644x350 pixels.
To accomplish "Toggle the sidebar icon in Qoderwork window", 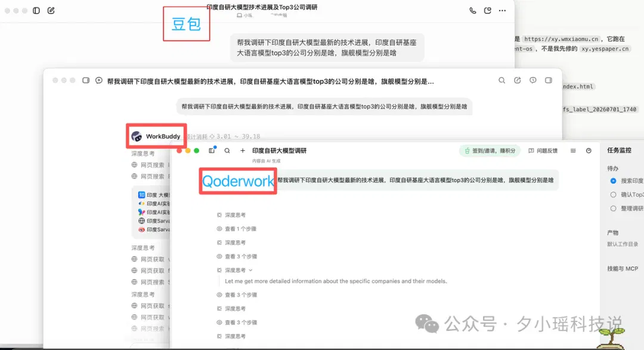I will [x=212, y=151].
